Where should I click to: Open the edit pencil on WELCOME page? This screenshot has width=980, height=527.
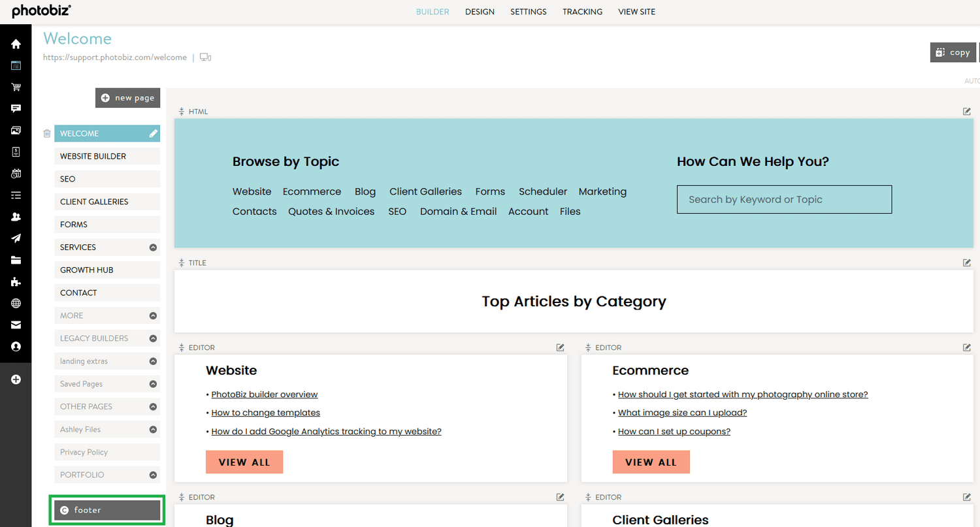[153, 133]
